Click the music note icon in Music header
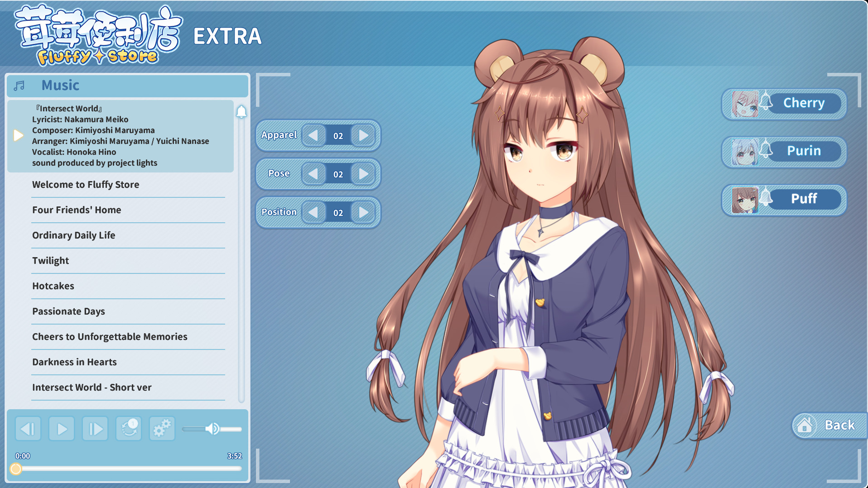 (19, 86)
